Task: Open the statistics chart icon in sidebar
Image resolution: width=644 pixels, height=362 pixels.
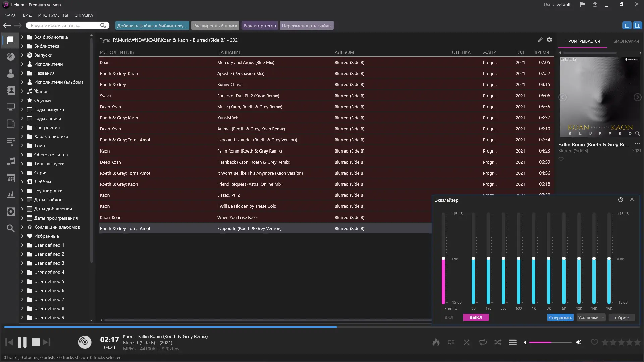Action: [11, 194]
